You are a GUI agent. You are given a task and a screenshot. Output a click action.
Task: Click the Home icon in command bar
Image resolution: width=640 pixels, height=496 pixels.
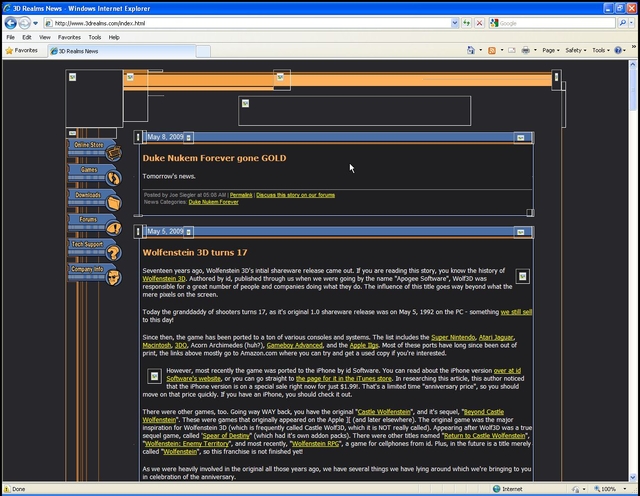471,50
